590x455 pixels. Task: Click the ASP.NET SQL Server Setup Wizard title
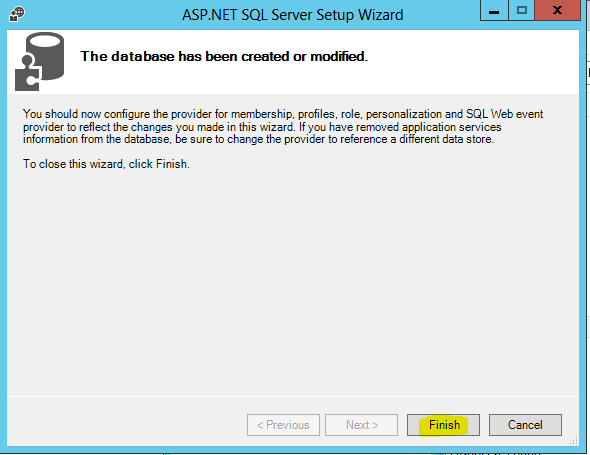[x=292, y=15]
